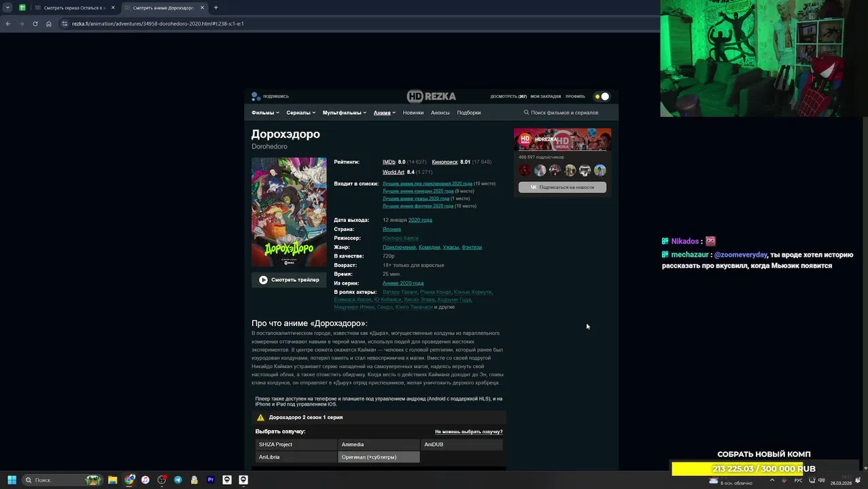Select Animedia voiceover
Screen dimensions: 868x489
click(379, 444)
